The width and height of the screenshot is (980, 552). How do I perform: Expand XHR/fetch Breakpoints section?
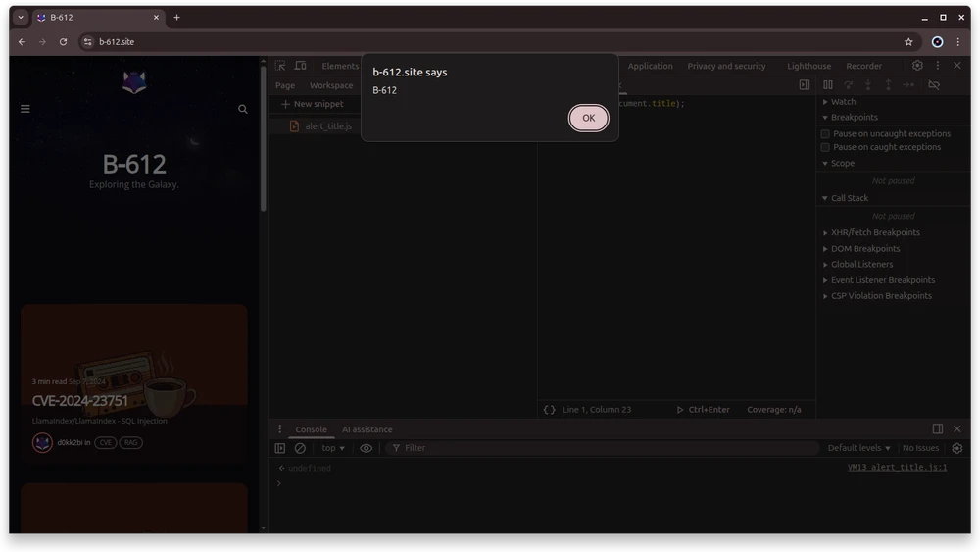(x=875, y=232)
